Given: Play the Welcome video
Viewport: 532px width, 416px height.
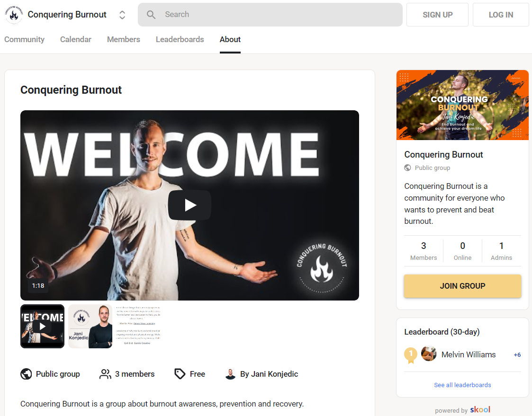Looking at the screenshot, I should point(189,205).
